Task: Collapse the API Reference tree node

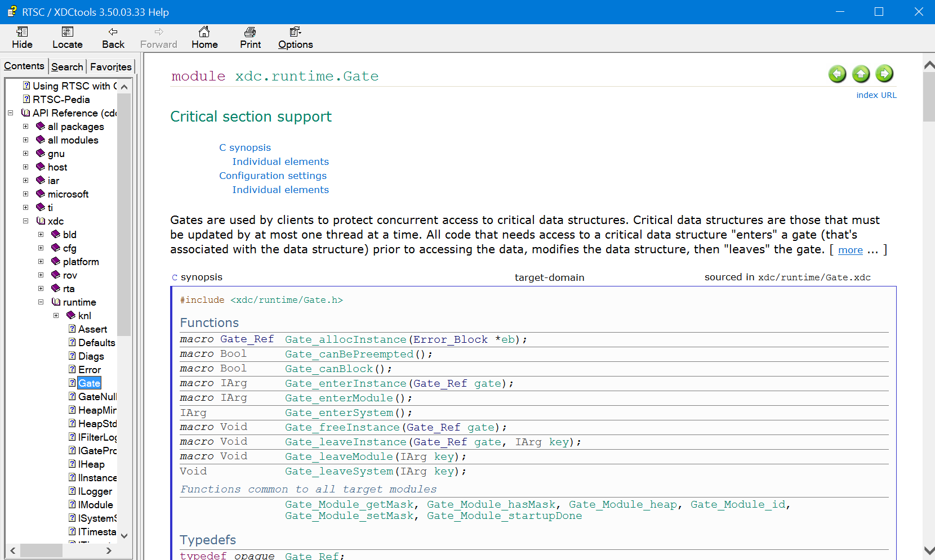Action: [10, 113]
